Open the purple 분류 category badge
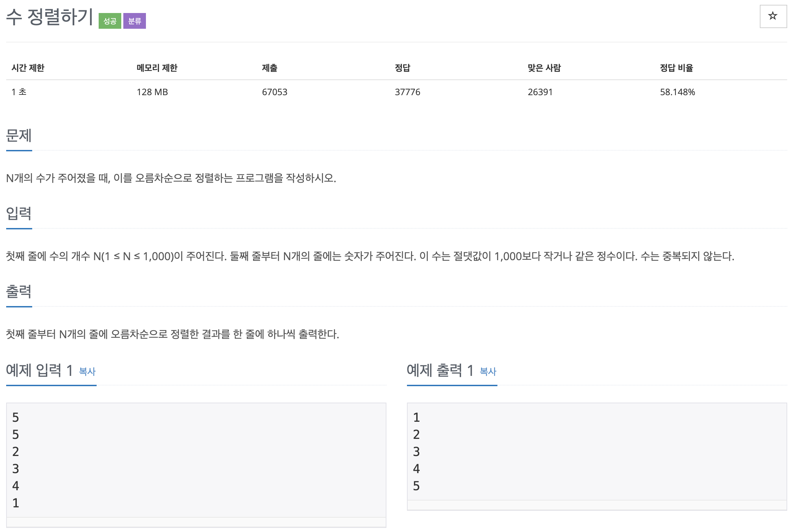This screenshot has width=792, height=532. [134, 21]
